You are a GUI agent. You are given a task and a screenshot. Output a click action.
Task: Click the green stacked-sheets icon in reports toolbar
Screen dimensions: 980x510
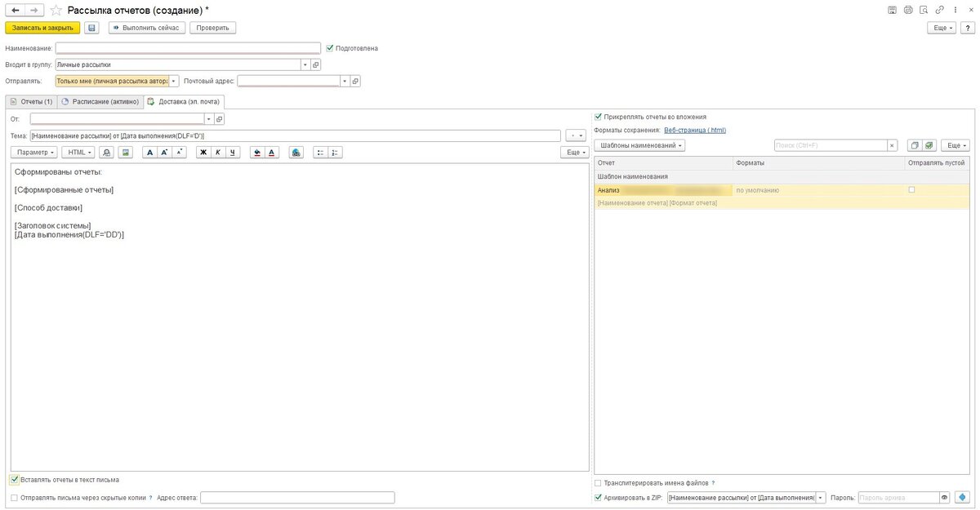(929, 145)
